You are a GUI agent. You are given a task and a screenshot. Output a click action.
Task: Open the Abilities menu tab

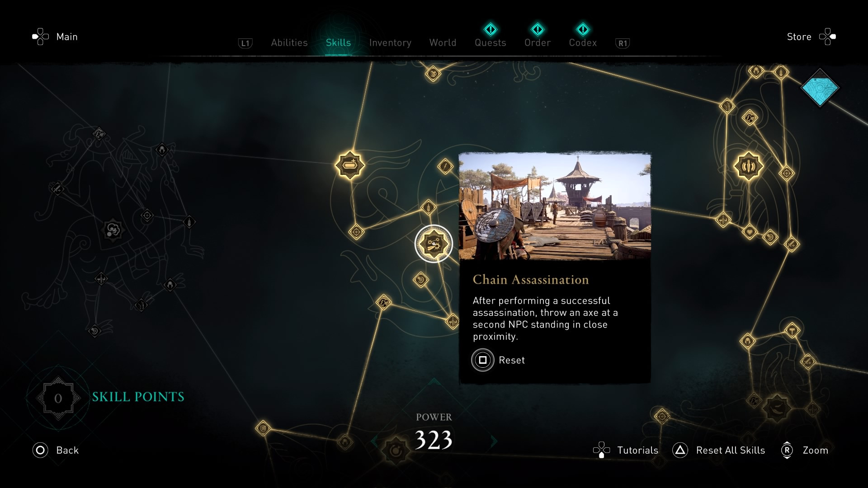(x=288, y=42)
